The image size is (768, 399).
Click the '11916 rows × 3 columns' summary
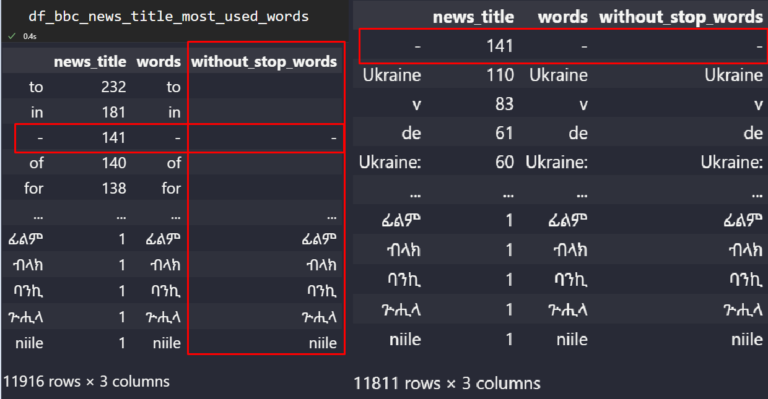[x=87, y=381]
